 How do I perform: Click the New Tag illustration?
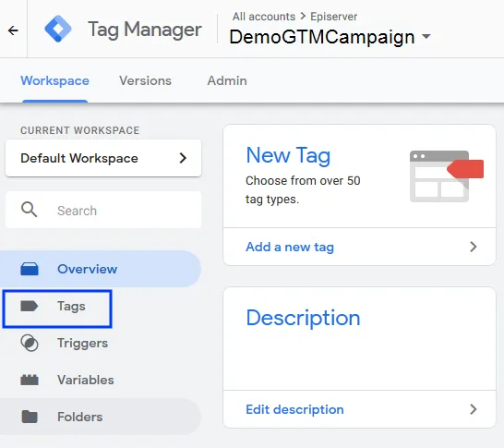[447, 176]
